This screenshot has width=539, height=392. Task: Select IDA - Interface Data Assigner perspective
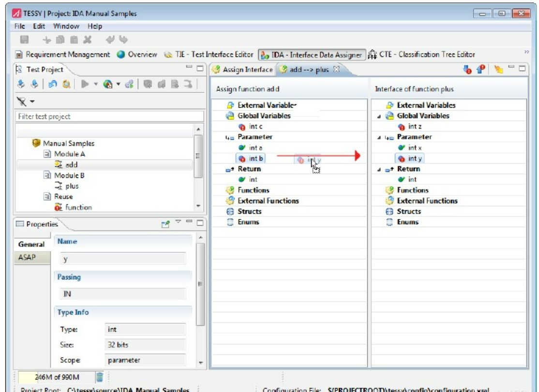point(312,55)
